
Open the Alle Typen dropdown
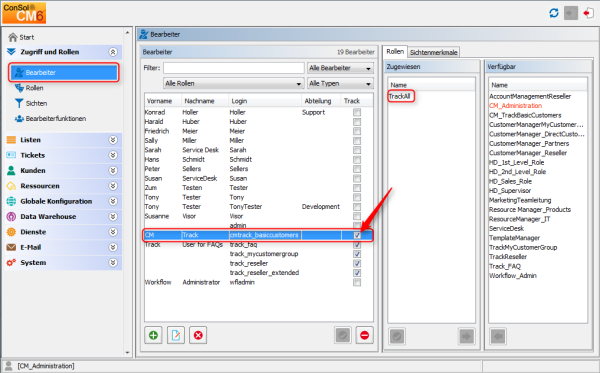coord(340,83)
